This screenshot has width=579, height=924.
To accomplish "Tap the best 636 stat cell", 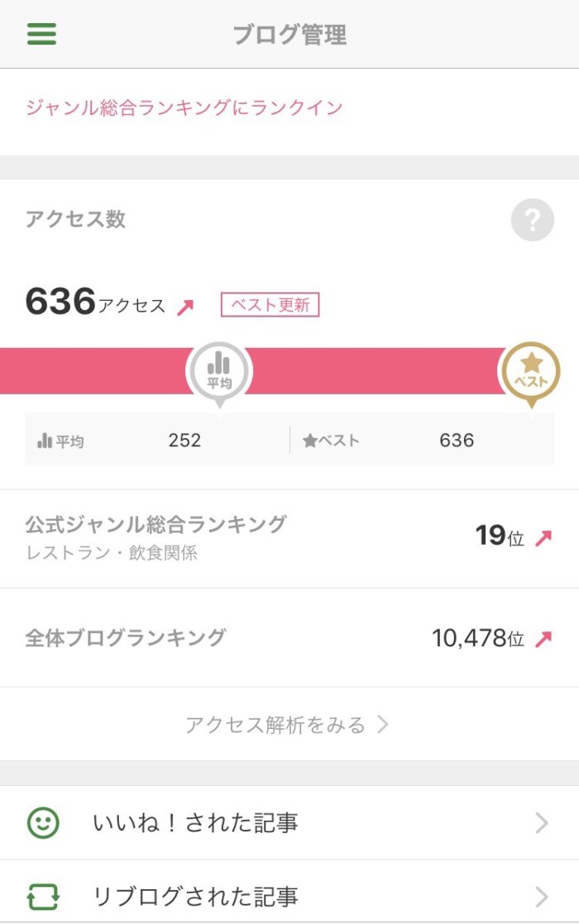I will click(422, 441).
